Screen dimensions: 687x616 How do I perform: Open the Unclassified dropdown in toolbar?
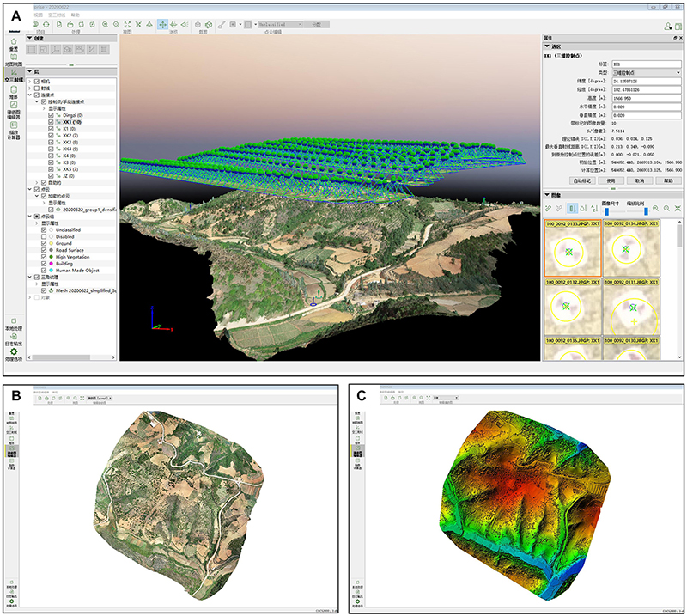pyautogui.click(x=280, y=25)
